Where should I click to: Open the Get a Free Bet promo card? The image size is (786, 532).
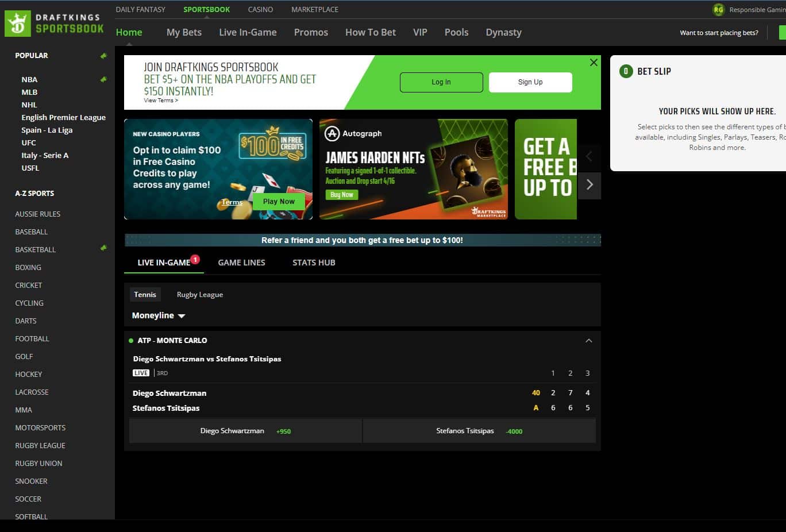click(546, 169)
